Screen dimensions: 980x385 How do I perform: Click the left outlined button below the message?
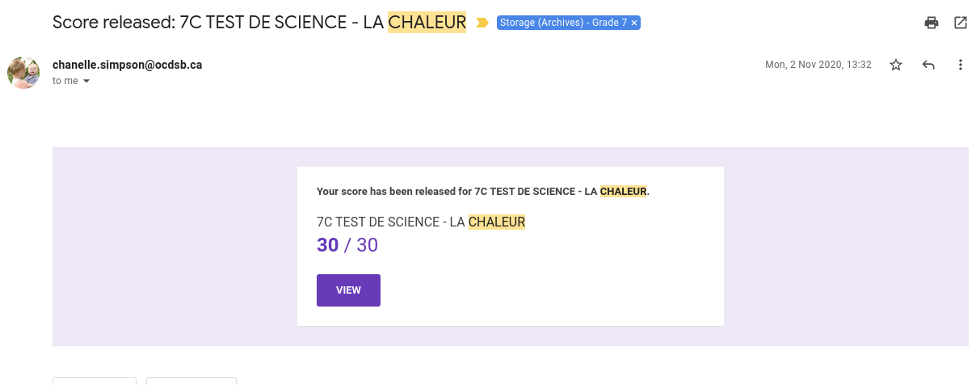coord(95,381)
